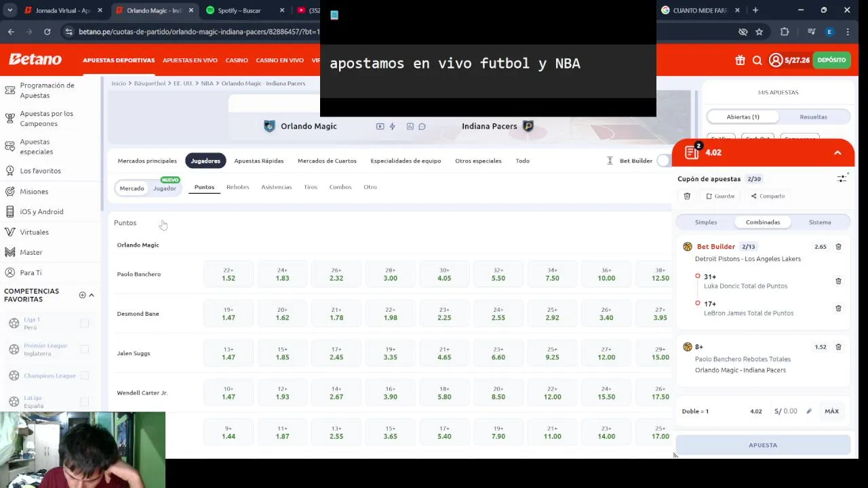This screenshot has height=488, width=868.
Task: Switch to the Rebotes sub-tab
Action: point(237,187)
